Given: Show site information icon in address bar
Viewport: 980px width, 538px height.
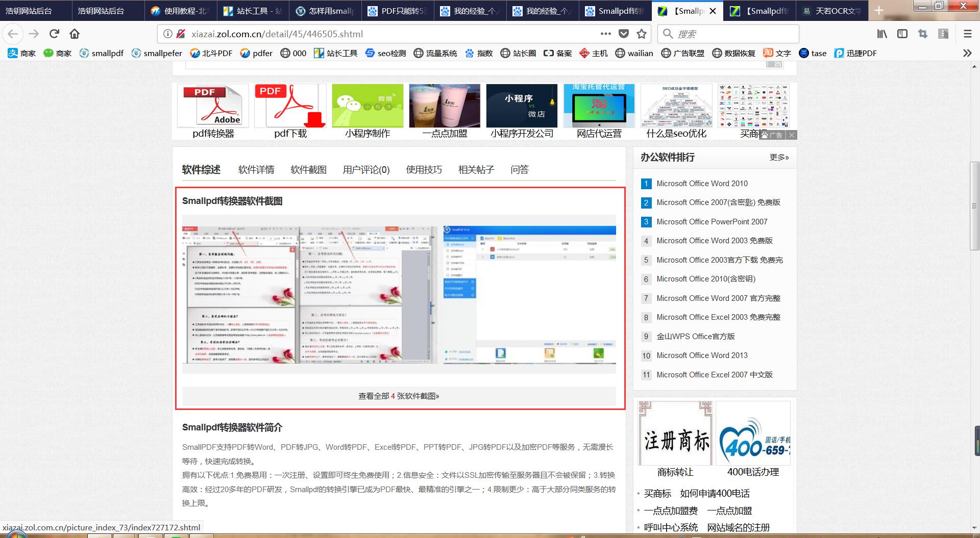Looking at the screenshot, I should [x=167, y=34].
